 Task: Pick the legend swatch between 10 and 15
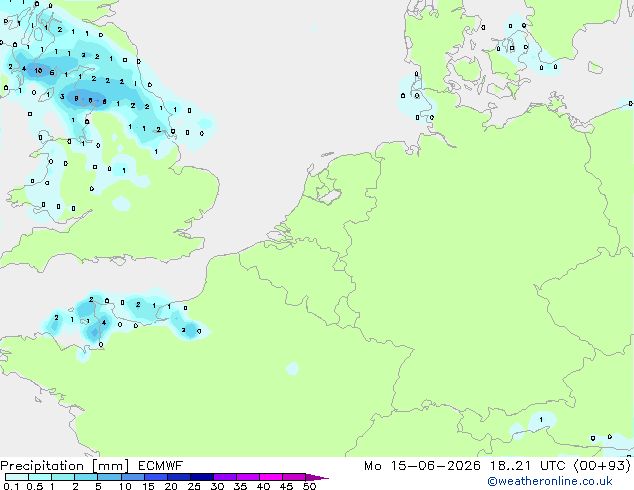[132, 477]
